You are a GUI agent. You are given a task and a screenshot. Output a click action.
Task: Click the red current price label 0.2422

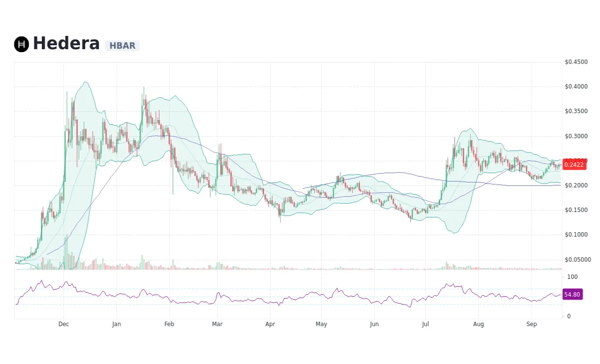573,165
